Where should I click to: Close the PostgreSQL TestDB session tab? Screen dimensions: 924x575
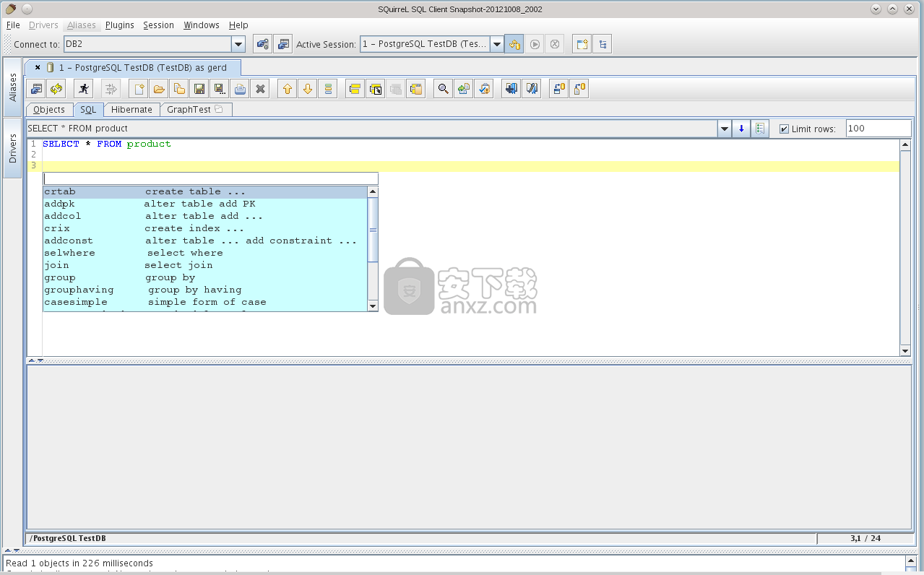pyautogui.click(x=38, y=67)
